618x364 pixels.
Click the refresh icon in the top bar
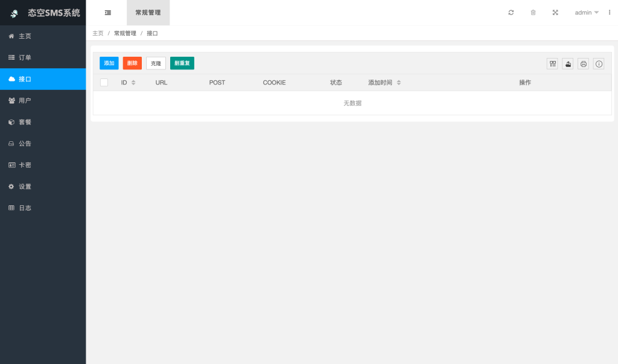pos(511,13)
